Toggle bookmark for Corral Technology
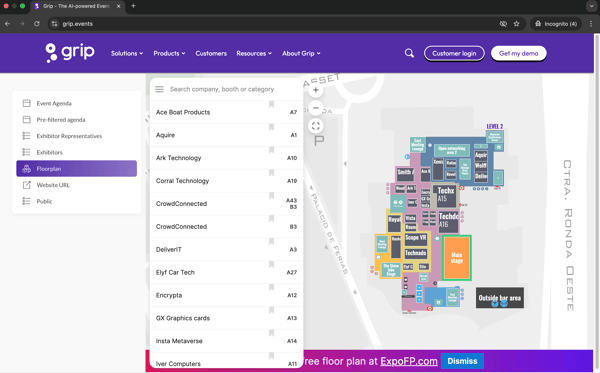Viewport: 600px width, 373px height. pos(271,173)
